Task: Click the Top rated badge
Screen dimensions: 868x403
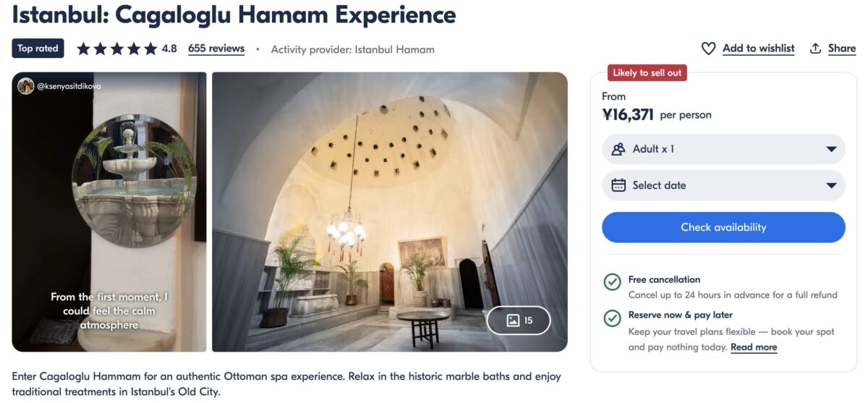Action: click(38, 48)
